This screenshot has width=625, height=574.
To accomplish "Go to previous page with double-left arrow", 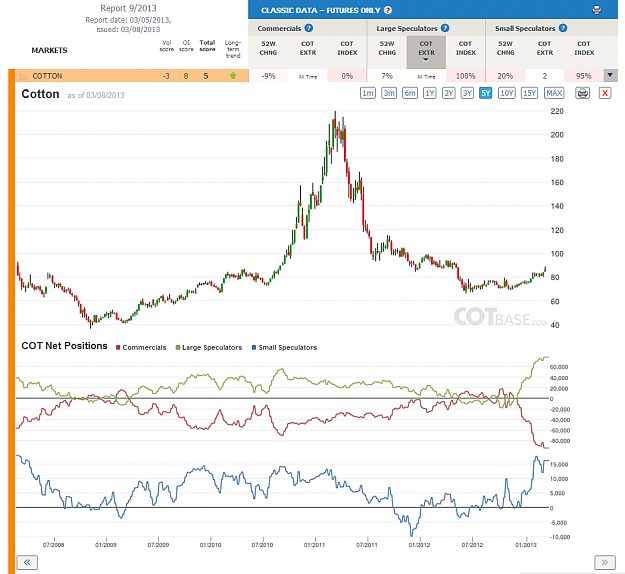I will [x=27, y=562].
